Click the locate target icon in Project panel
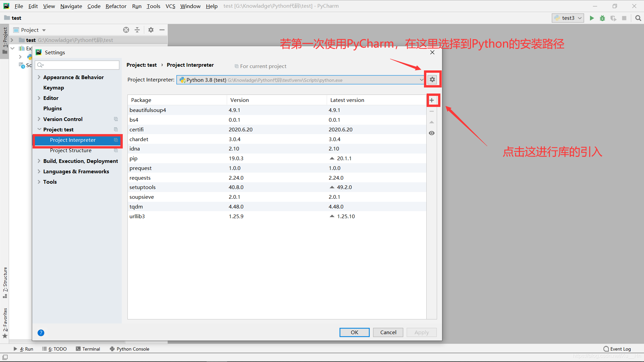This screenshot has height=362, width=644. [x=126, y=30]
